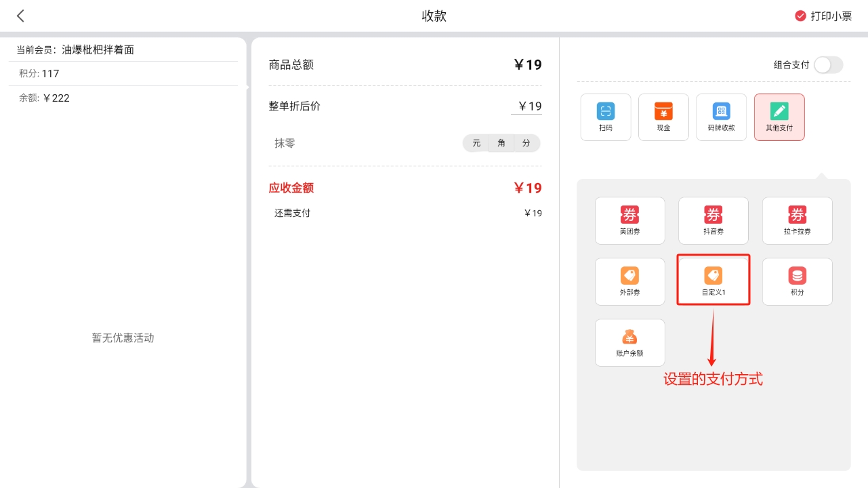Screen dimensions: 868x488
Task: Pay with 美团券 coupon
Action: pos(629,220)
